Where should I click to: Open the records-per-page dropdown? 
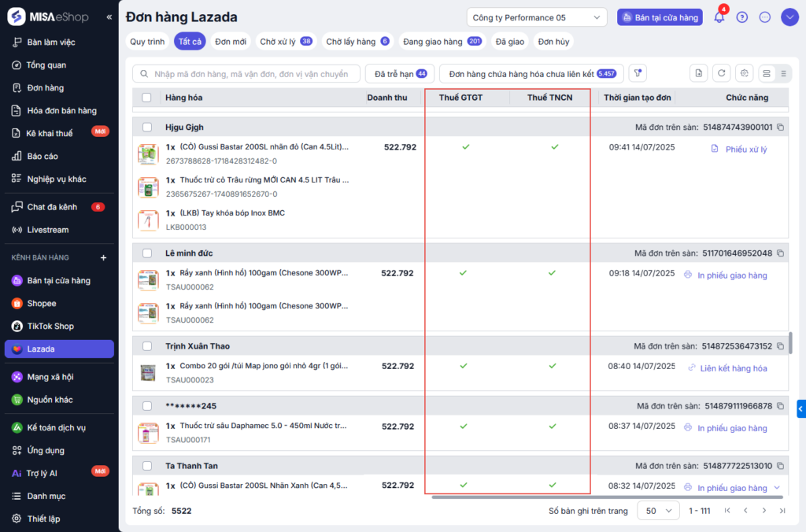(658, 511)
